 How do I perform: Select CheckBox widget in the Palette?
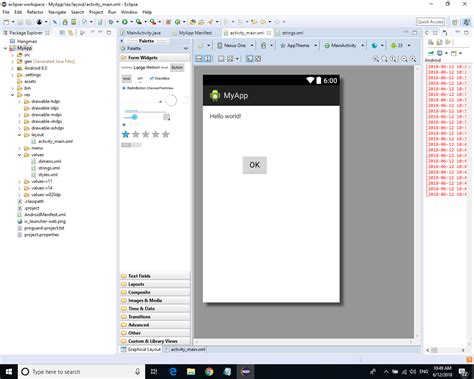[x=160, y=78]
